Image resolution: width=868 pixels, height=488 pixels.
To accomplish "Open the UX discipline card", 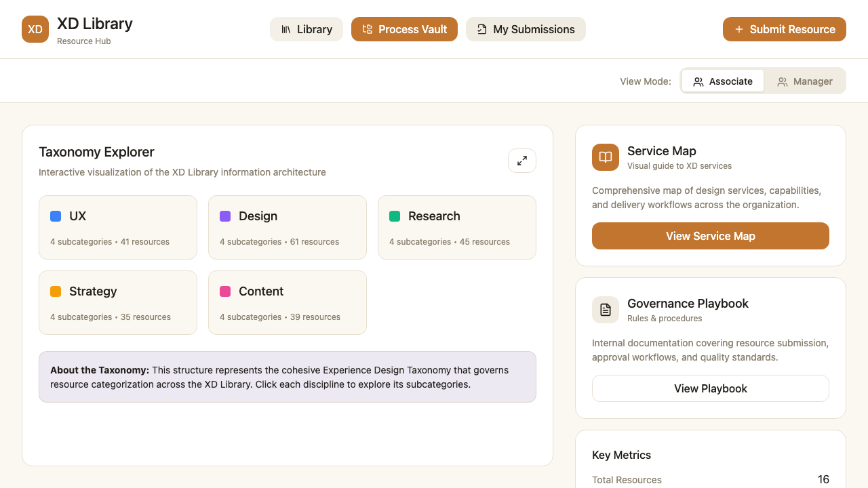I will pyautogui.click(x=118, y=228).
